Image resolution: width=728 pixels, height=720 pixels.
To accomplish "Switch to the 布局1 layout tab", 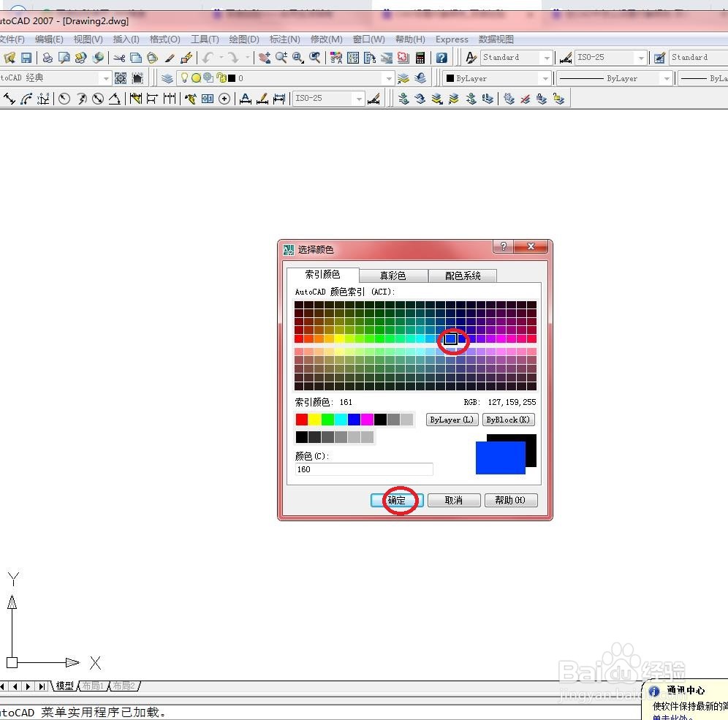I will [x=94, y=686].
